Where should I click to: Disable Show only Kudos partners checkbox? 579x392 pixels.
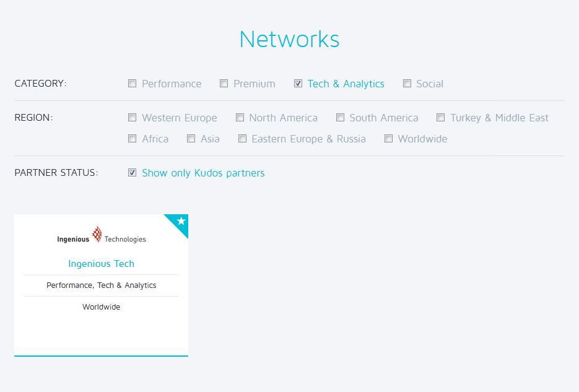tap(132, 172)
